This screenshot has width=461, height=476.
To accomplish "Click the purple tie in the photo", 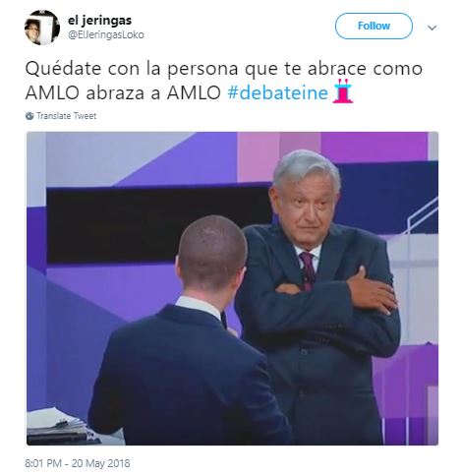I will tap(308, 270).
